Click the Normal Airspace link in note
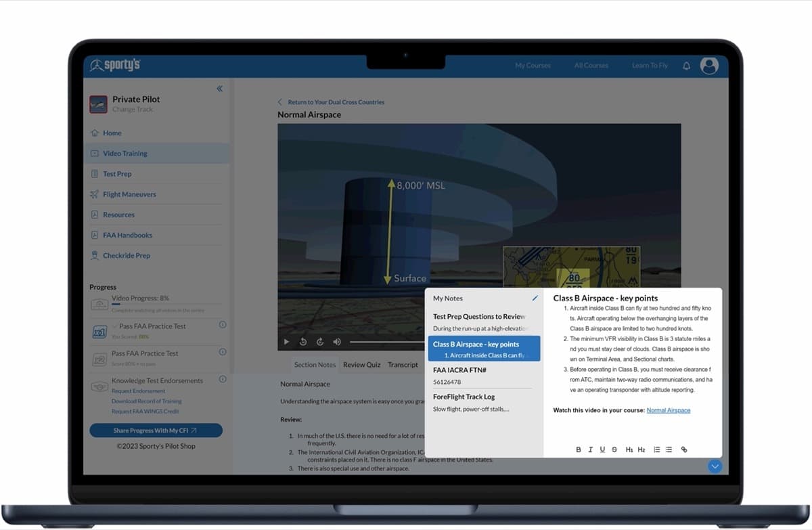This screenshot has height=530, width=812. pos(669,410)
